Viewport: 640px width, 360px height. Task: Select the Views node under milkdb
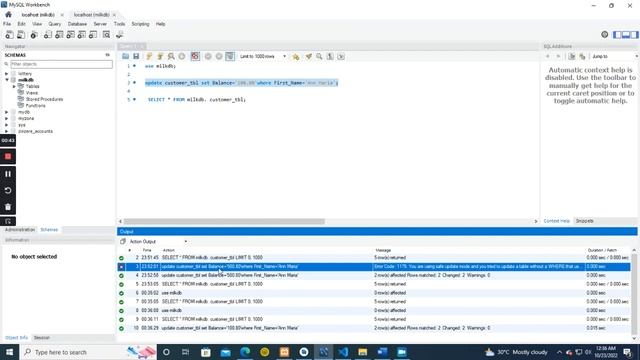point(32,93)
